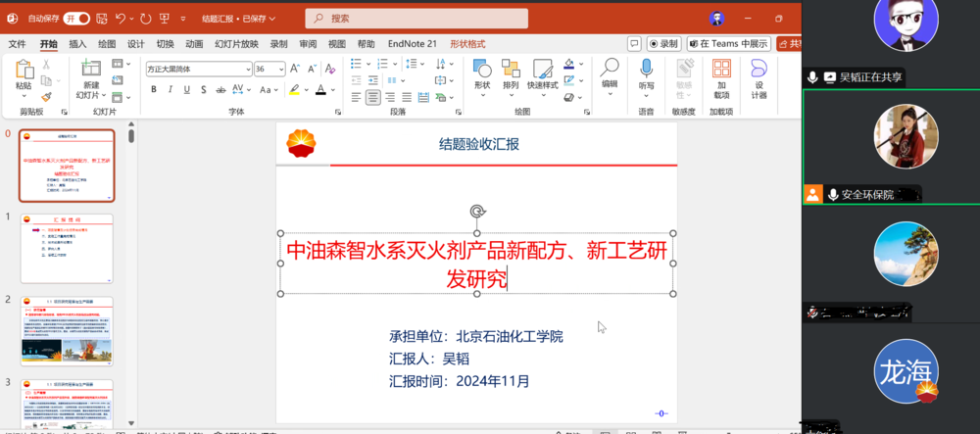The width and height of the screenshot is (980, 434).
Task: Switch to the Insert (插入) tab
Action: click(x=77, y=44)
